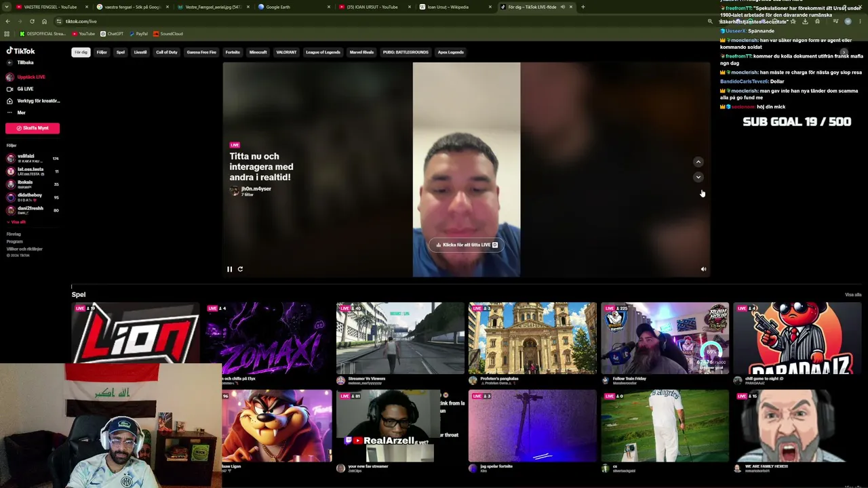Open the RealArzell live stream thumbnail
This screenshot has width=868, height=488.
pyautogui.click(x=400, y=426)
